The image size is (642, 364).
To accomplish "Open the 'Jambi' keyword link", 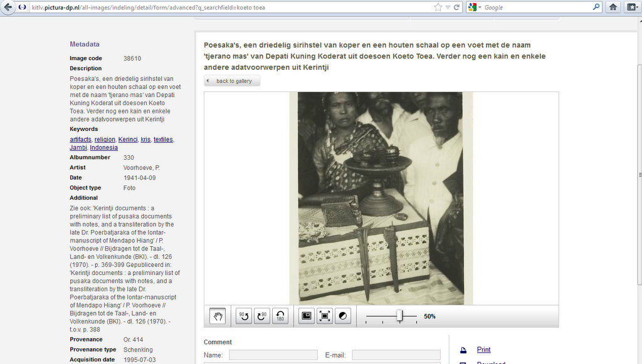I will [x=78, y=148].
